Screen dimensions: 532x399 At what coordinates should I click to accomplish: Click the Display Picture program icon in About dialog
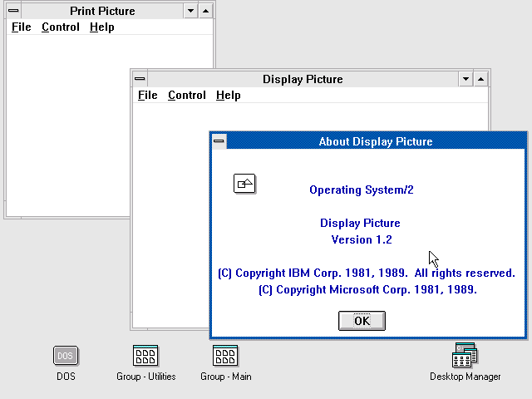[x=244, y=184]
